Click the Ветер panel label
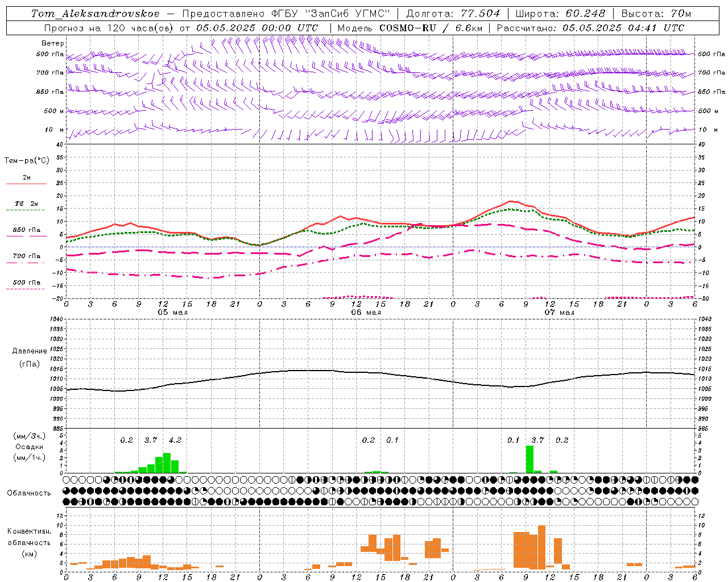This screenshot has height=582, width=728. (53, 43)
